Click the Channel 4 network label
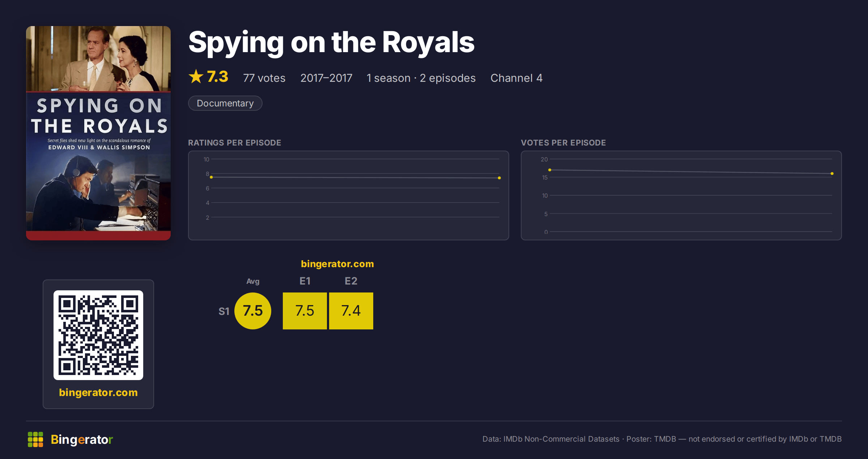The image size is (868, 459). tap(516, 78)
